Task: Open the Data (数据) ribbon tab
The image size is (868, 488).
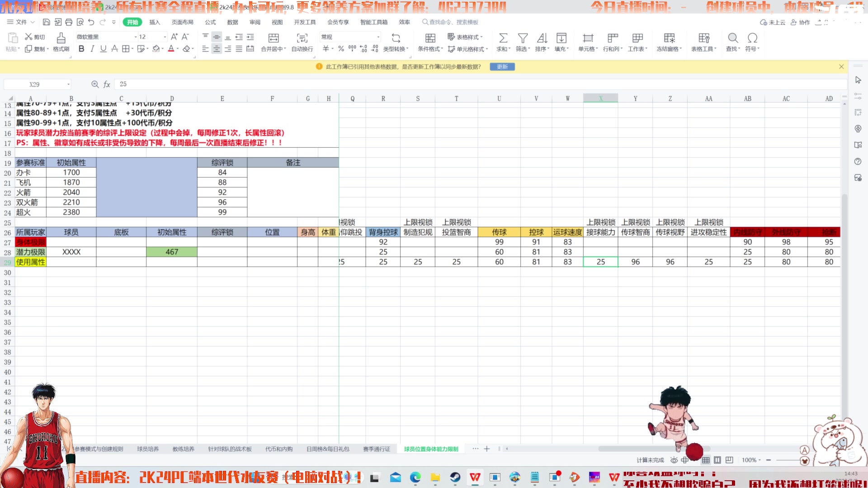Action: (x=233, y=22)
